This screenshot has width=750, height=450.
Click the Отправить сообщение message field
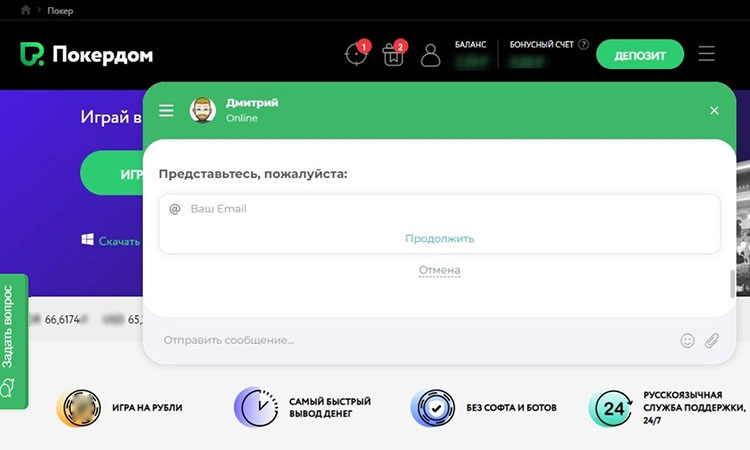(416, 340)
